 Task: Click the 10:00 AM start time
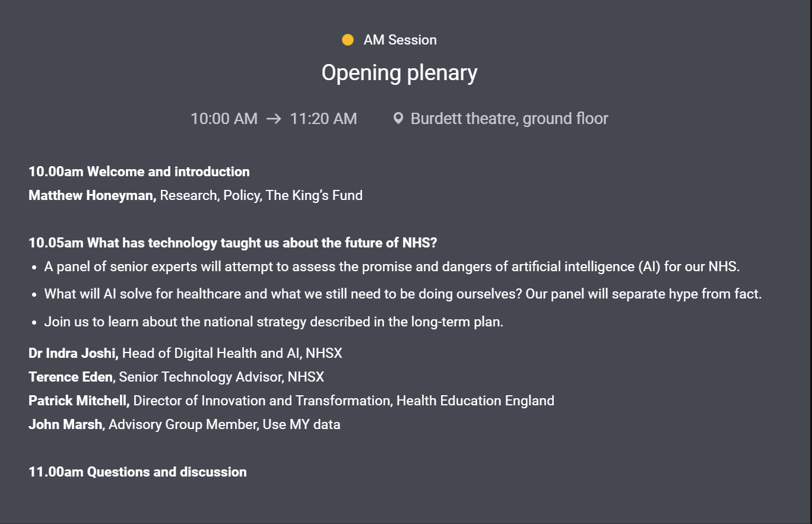click(224, 119)
